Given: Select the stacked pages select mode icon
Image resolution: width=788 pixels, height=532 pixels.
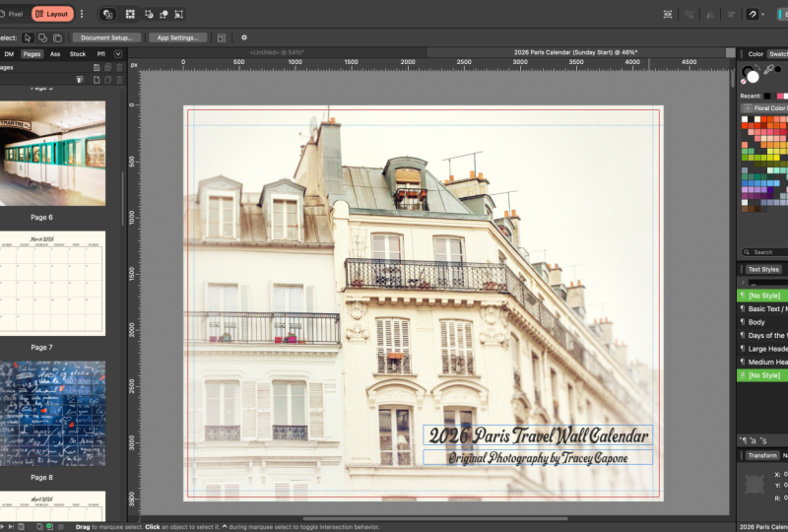Looking at the screenshot, I should tap(58, 37).
